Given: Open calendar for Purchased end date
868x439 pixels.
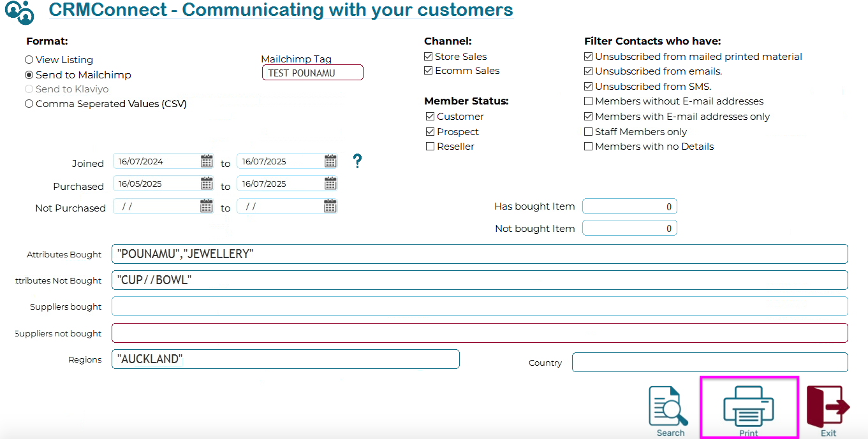Looking at the screenshot, I should 330,184.
